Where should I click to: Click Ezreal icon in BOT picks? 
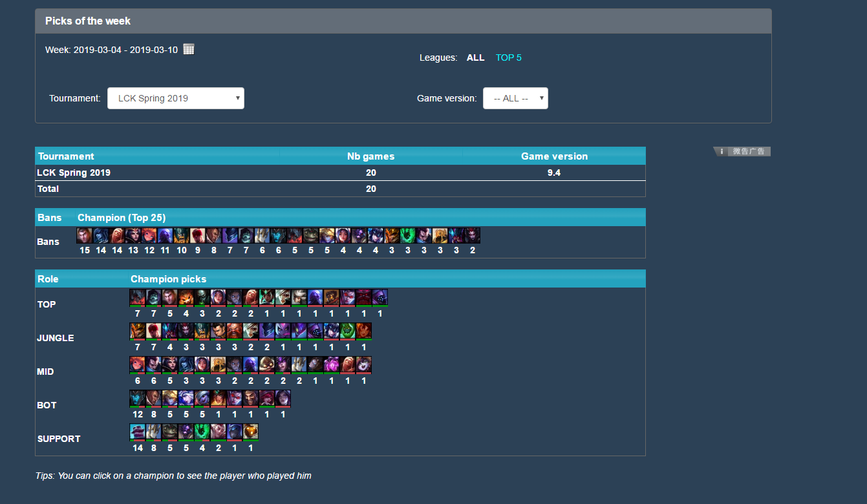point(169,398)
